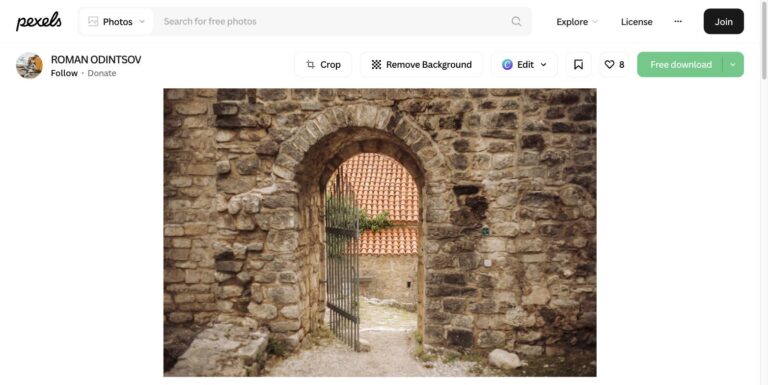Click the Remove Background button
Image resolution: width=768 pixels, height=385 pixels.
click(x=422, y=65)
